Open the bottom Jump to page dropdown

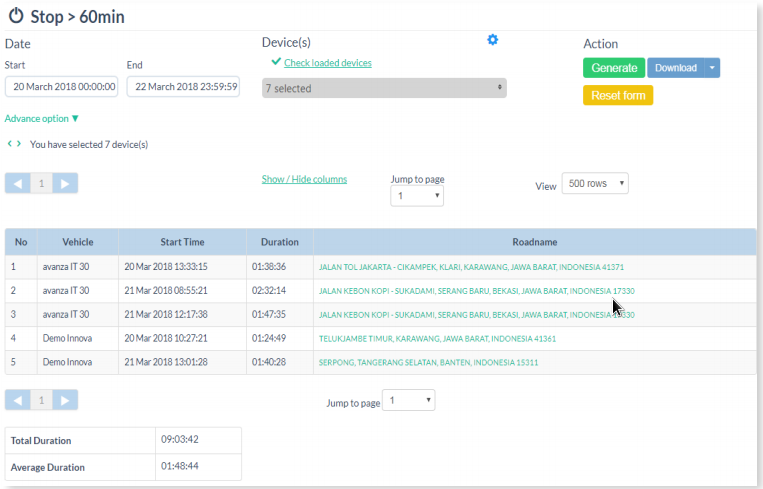410,401
